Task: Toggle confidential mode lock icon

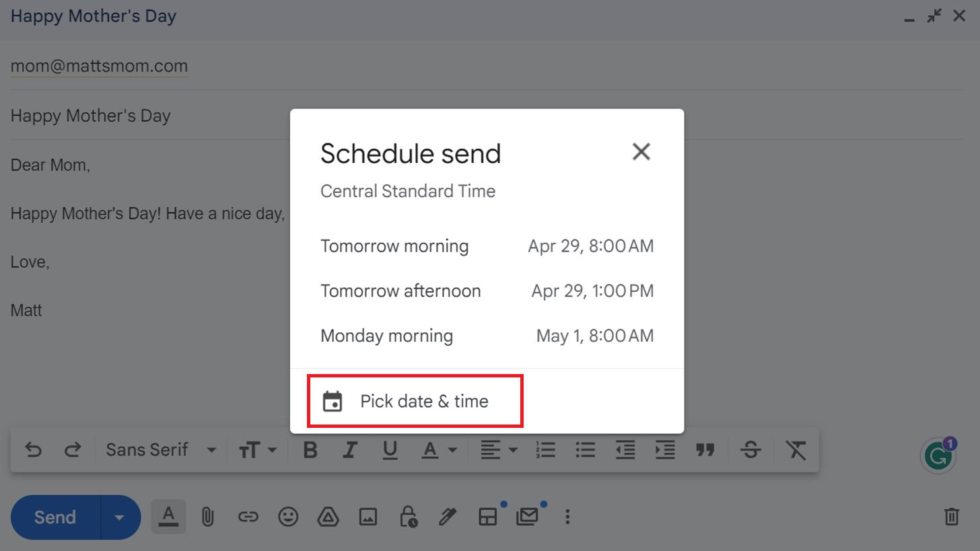Action: [x=408, y=517]
